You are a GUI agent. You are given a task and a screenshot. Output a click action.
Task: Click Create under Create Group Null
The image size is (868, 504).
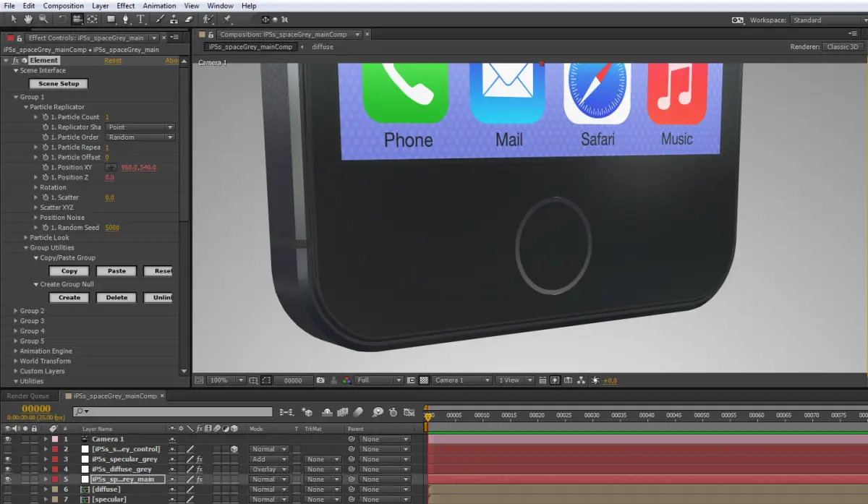(x=69, y=298)
